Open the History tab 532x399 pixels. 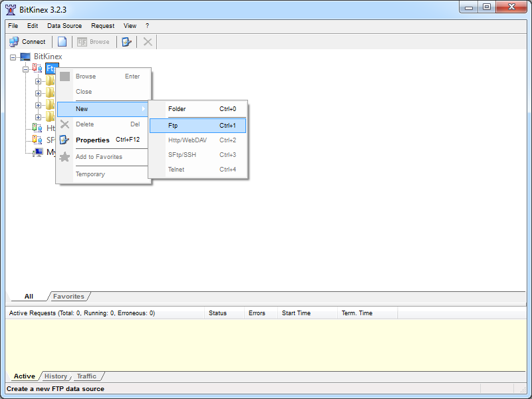coord(56,376)
